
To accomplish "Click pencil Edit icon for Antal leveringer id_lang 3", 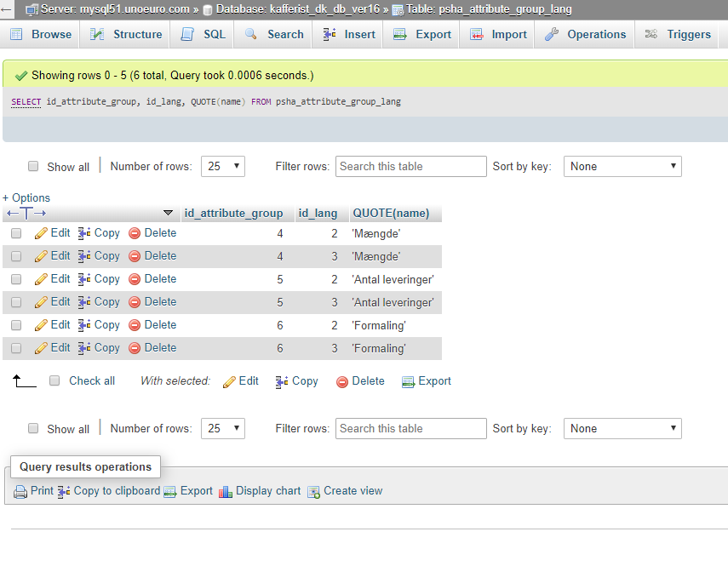I will coord(41,302).
